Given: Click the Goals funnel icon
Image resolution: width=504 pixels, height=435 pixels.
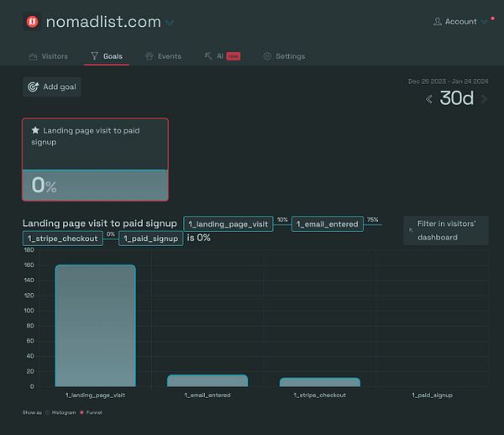Looking at the screenshot, I should pos(94,56).
